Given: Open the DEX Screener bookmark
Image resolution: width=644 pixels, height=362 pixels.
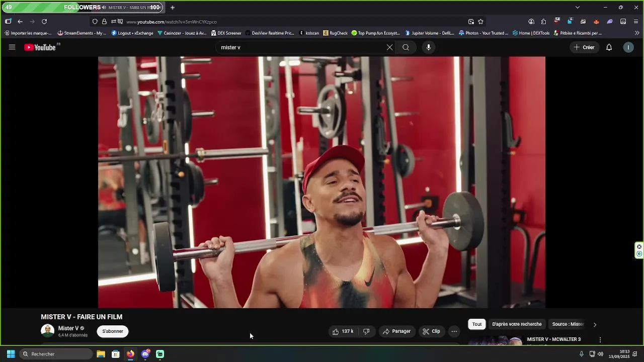Looking at the screenshot, I should (x=226, y=33).
